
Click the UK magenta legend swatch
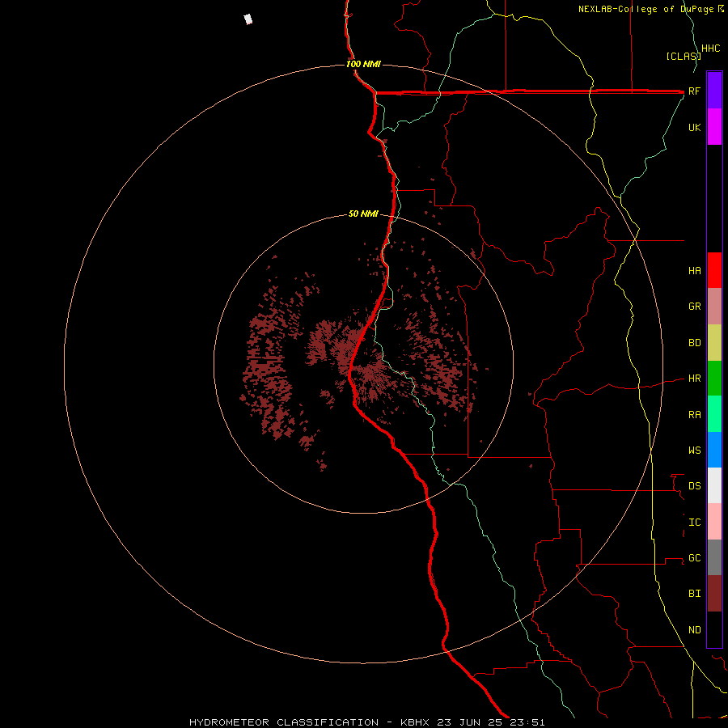[x=714, y=127]
